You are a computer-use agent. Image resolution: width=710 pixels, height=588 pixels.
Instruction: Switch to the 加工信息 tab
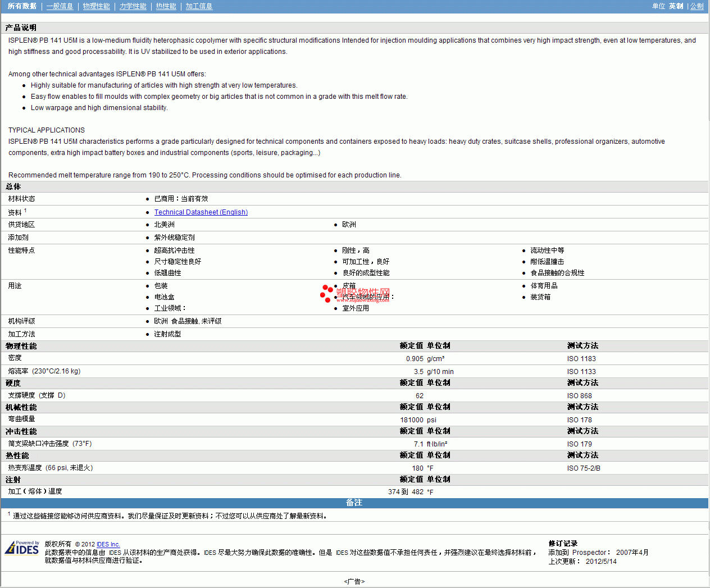click(x=199, y=6)
